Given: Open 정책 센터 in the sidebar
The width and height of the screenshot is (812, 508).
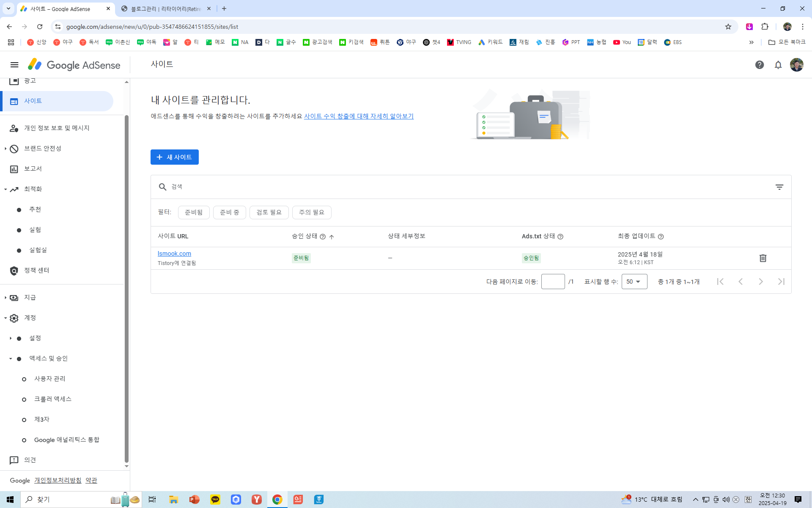Looking at the screenshot, I should pyautogui.click(x=36, y=271).
